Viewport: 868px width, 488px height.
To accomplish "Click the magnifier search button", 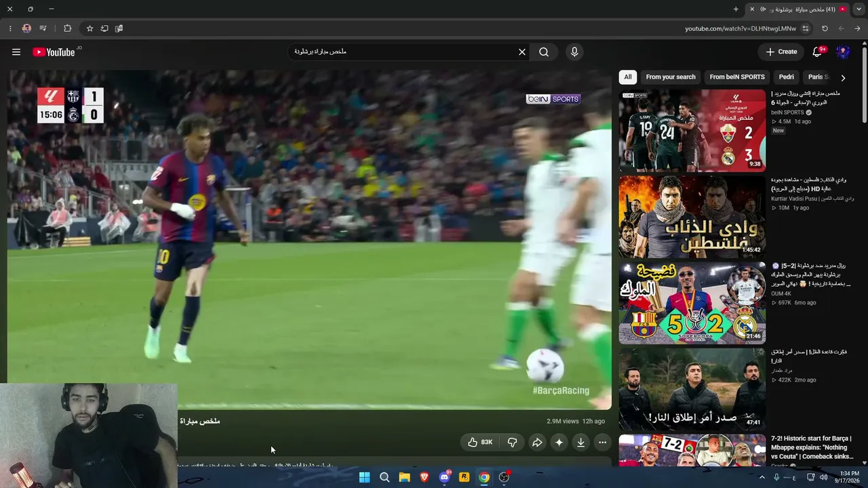I will [x=544, y=52].
